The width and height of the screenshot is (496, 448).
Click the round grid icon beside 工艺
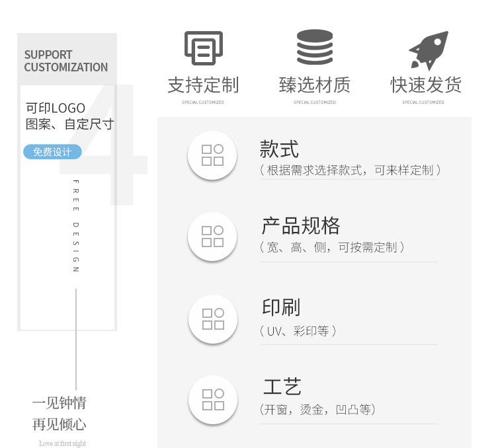[212, 399]
